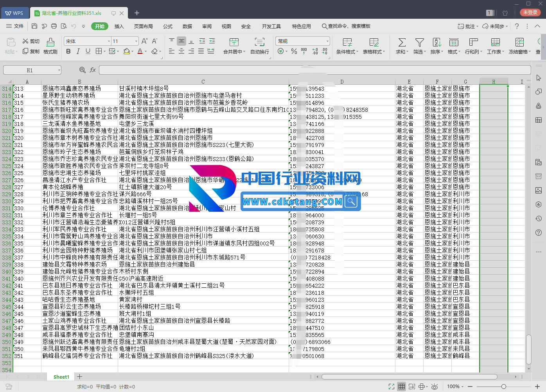This screenshot has height=392, width=546.
Task: Click the 未登录 login button
Action: click(x=530, y=13)
